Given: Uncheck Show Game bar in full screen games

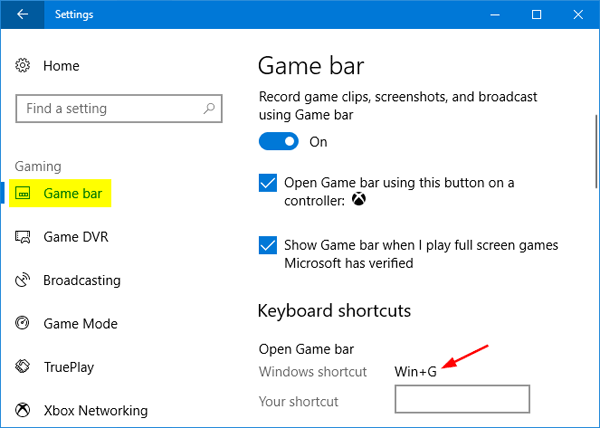Looking at the screenshot, I should [268, 245].
